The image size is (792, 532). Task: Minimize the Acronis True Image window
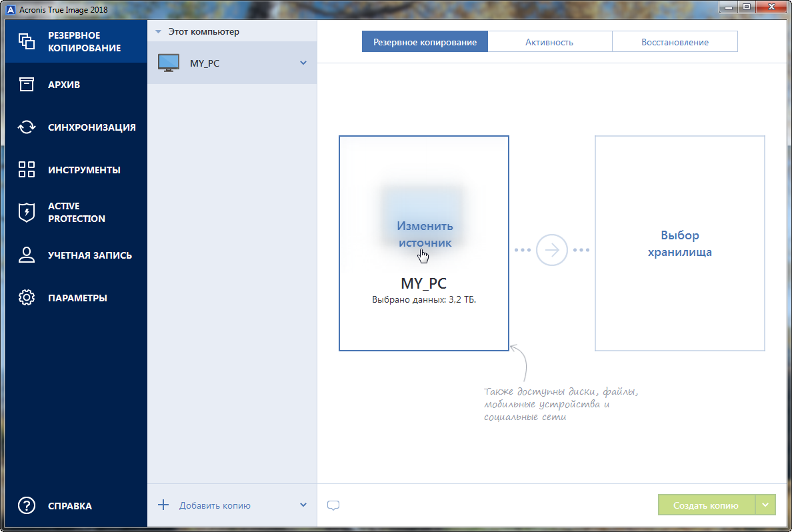pos(727,7)
